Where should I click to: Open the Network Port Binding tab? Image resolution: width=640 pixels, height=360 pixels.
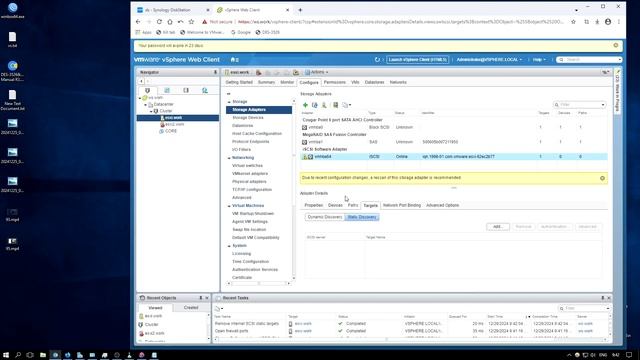pos(402,205)
